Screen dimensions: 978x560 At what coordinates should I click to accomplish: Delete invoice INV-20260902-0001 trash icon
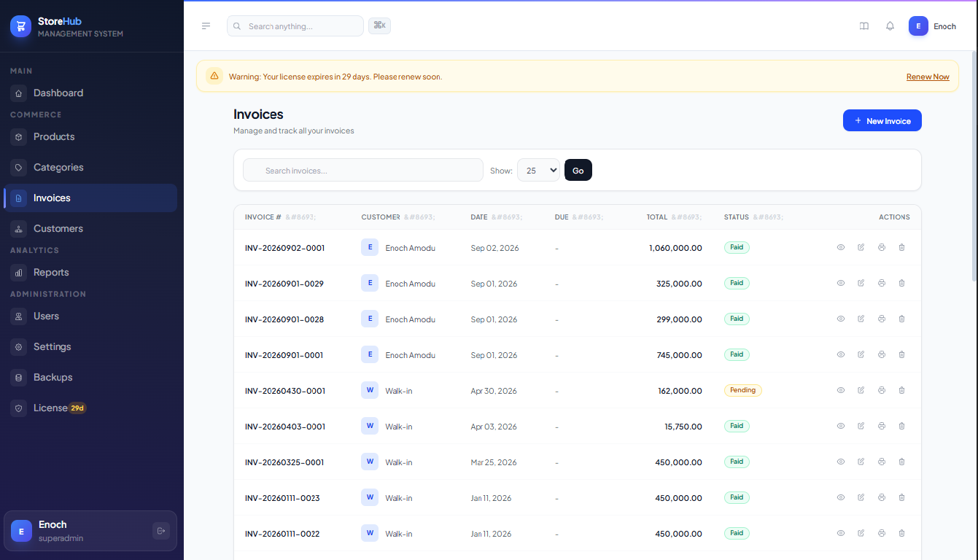902,248
